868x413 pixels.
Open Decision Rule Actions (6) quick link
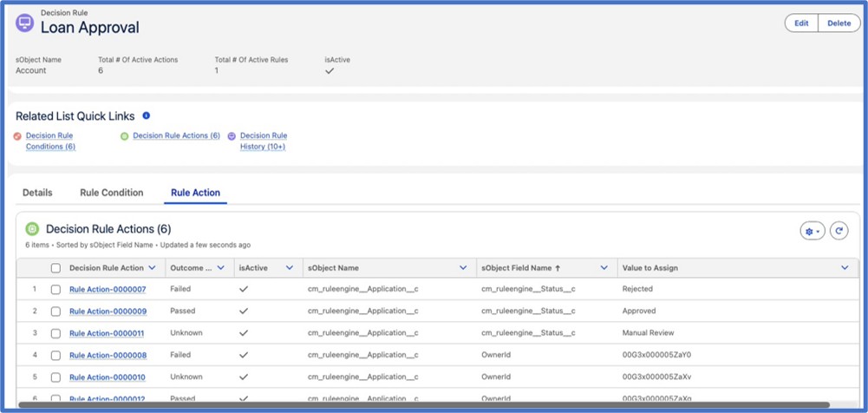coord(177,135)
